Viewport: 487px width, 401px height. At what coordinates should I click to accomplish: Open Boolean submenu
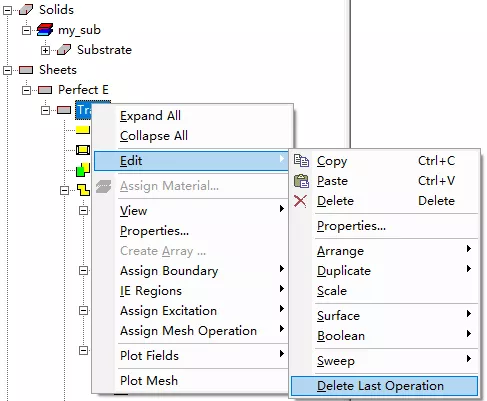385,336
